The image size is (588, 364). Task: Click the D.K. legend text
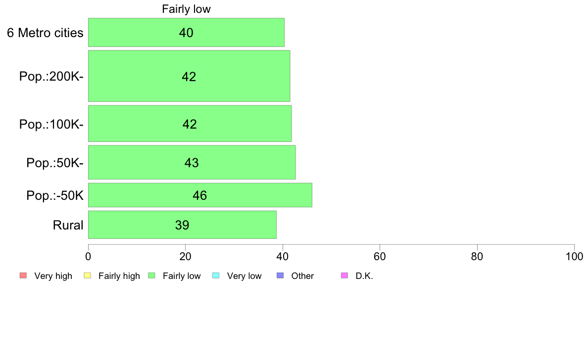coord(364,276)
